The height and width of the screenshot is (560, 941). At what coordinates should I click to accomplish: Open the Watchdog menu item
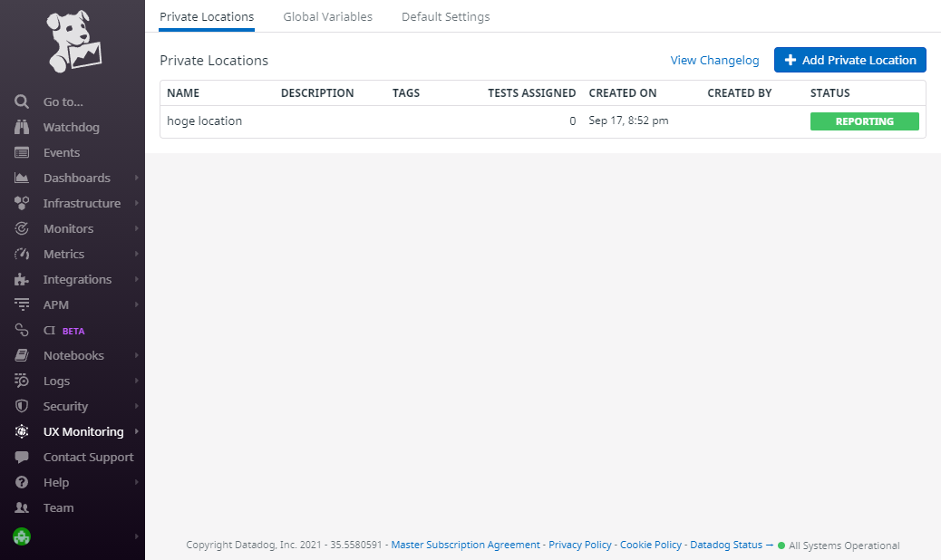pos(72,127)
